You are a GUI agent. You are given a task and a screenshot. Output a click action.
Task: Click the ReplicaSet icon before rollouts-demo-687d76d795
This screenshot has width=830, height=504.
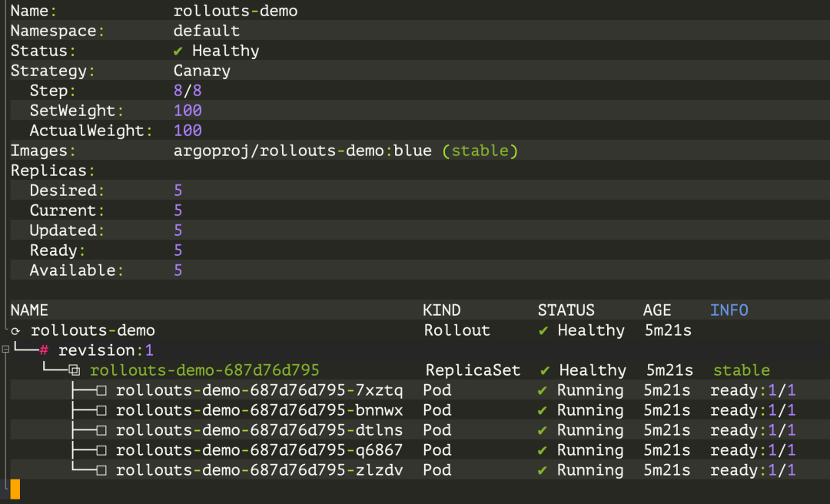[x=74, y=370]
